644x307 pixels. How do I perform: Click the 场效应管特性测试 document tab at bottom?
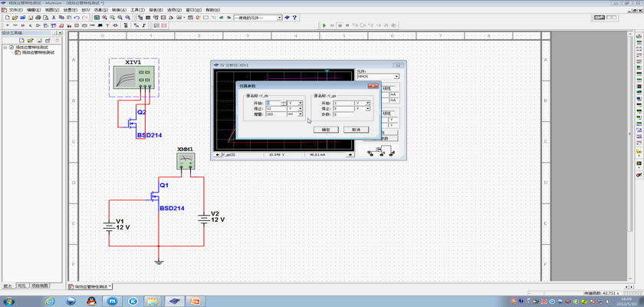(x=90, y=286)
